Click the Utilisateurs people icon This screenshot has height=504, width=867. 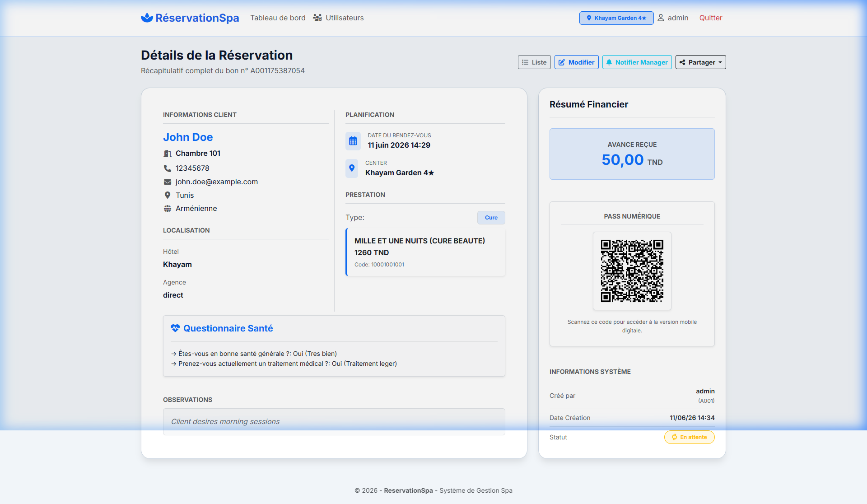pyautogui.click(x=317, y=18)
